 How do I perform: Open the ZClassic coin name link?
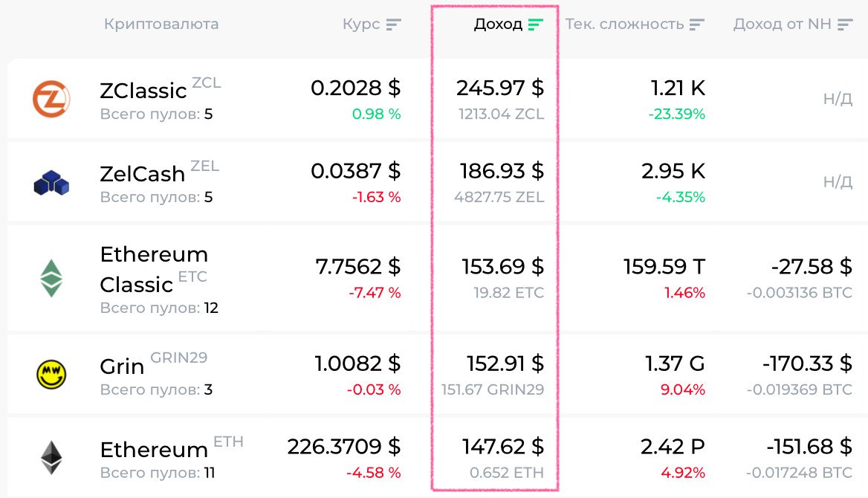143,91
